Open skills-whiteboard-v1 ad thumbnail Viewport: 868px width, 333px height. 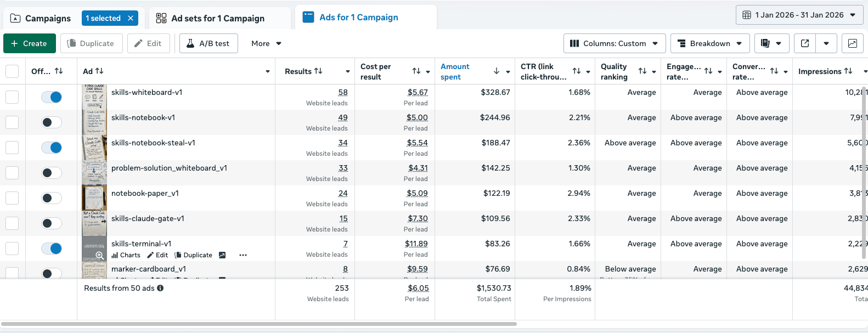coord(94,97)
